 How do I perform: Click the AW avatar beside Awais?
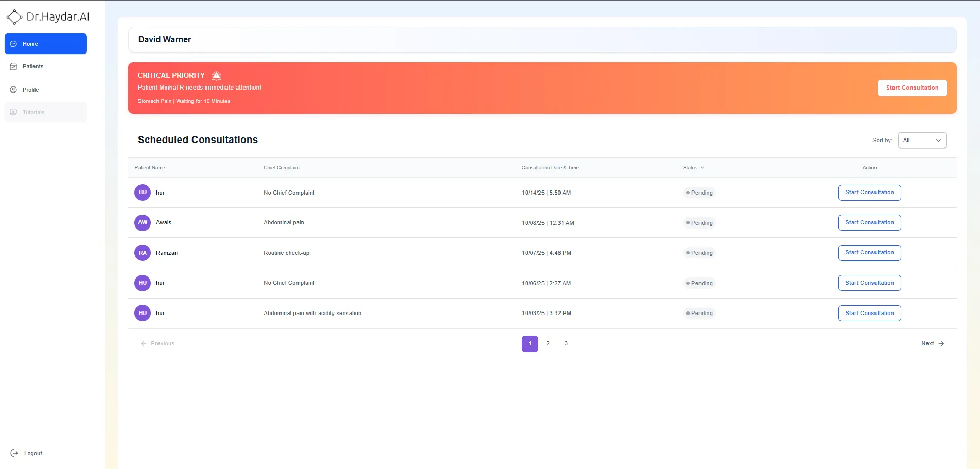[x=143, y=223]
